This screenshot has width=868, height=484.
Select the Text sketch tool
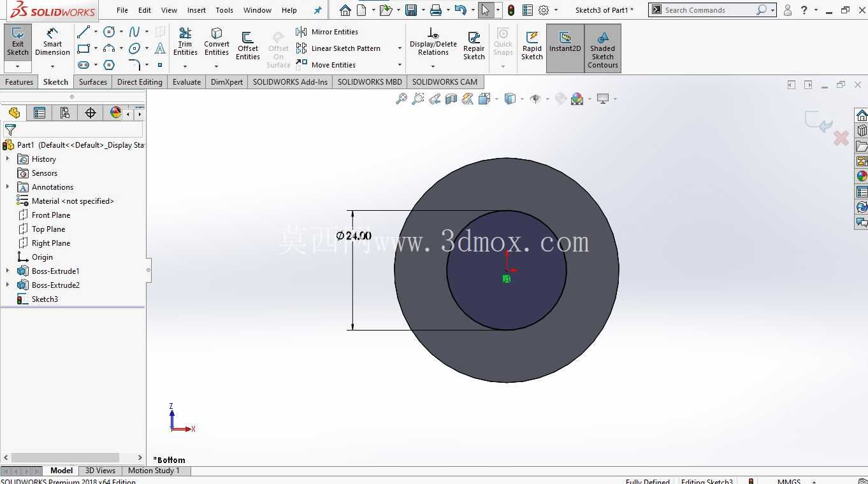click(160, 48)
